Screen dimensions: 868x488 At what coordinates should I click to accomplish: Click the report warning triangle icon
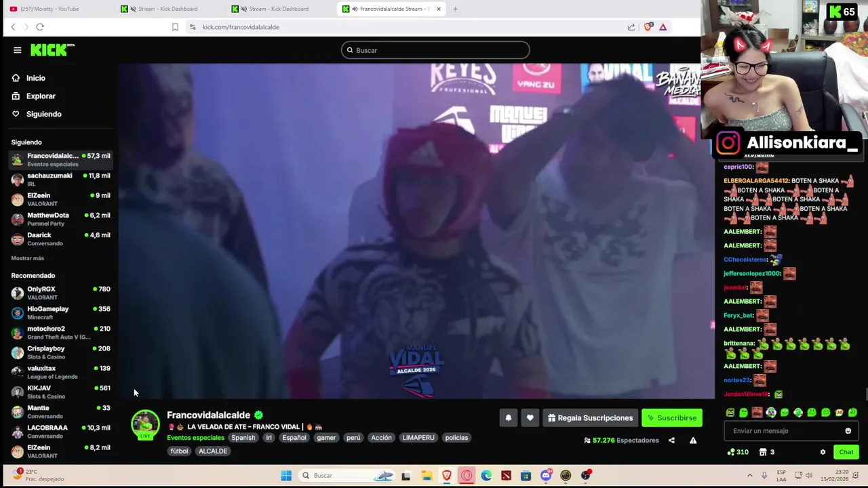click(693, 441)
